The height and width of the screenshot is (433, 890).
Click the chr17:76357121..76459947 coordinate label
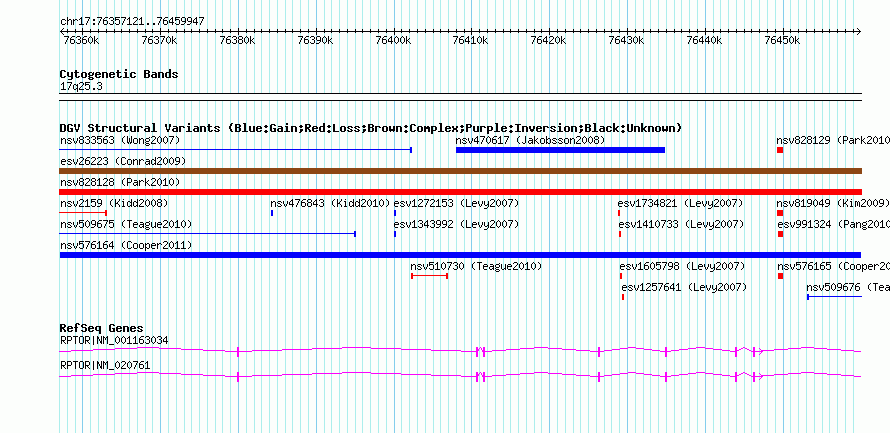(132, 22)
